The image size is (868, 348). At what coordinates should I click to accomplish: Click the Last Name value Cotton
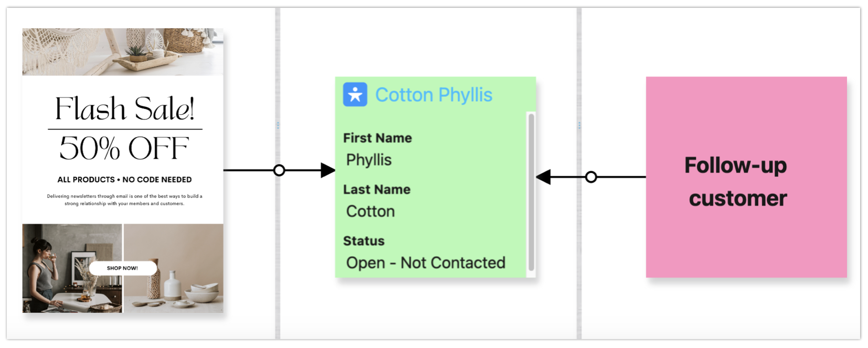[371, 211]
